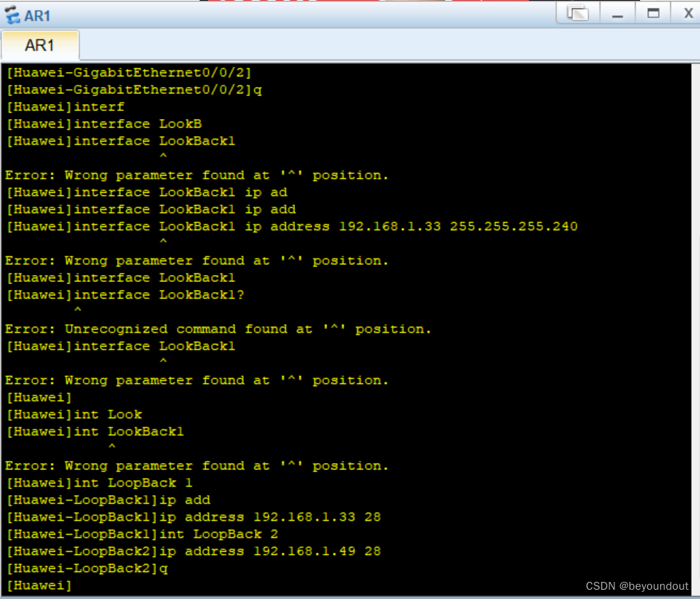Select the AR1 terminal tab
700x599 pixels.
click(40, 45)
